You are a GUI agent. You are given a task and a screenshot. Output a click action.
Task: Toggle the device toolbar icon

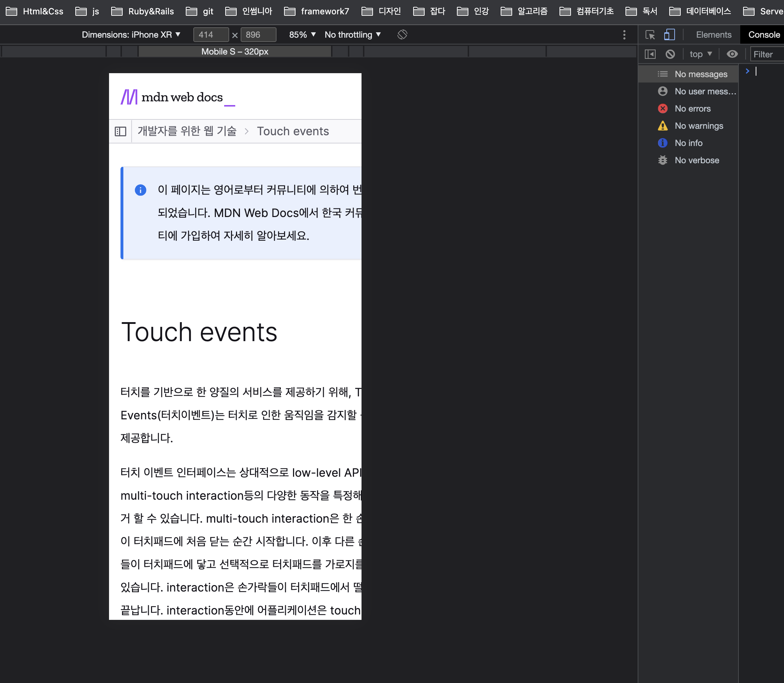click(x=669, y=35)
